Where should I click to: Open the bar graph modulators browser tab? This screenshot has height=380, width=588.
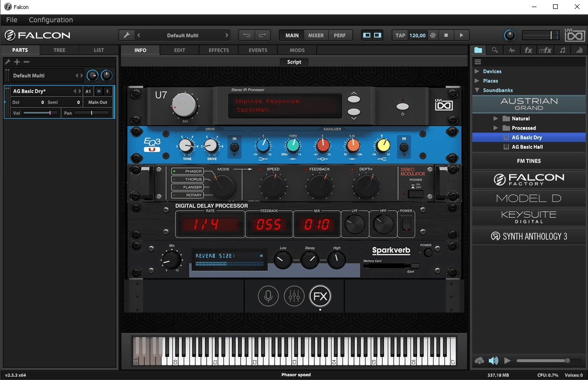579,50
